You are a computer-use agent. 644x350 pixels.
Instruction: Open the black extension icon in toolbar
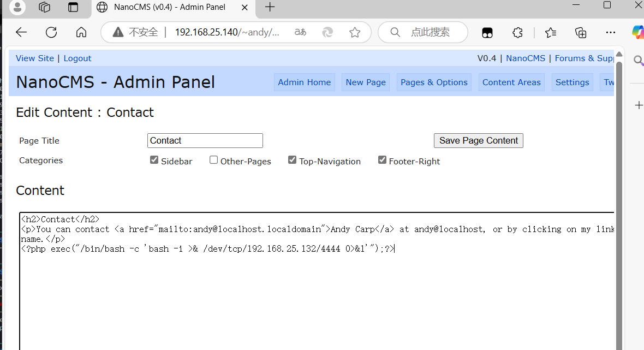[x=487, y=32]
